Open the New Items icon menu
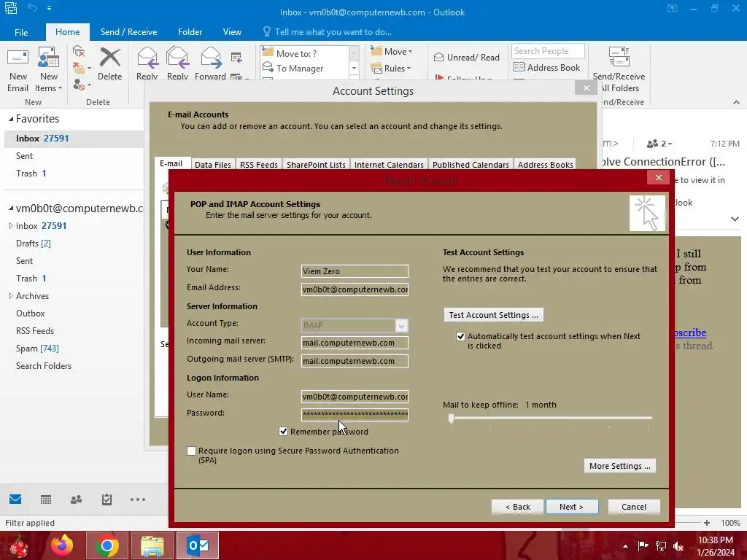This screenshot has width=747, height=560. 48,69
